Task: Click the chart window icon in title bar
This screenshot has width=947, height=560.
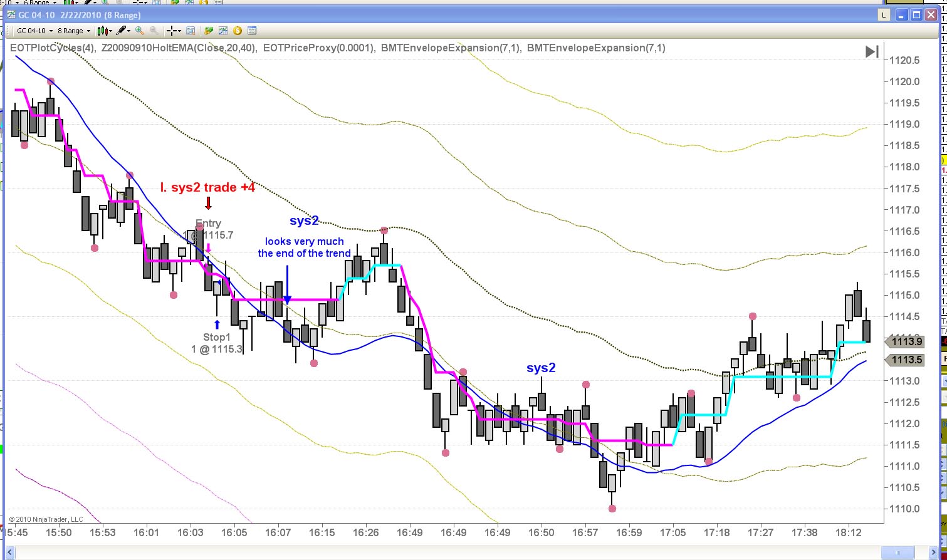Action: tap(11, 15)
